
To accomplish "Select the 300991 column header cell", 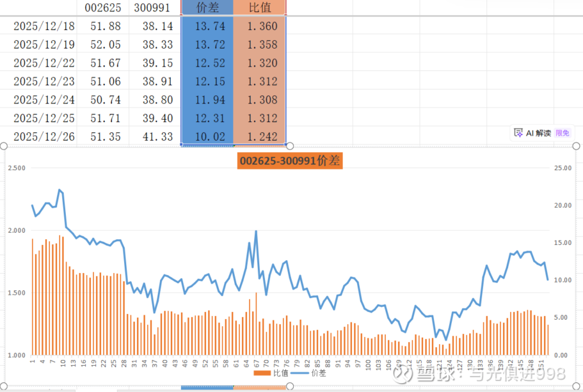I will tap(154, 8).
